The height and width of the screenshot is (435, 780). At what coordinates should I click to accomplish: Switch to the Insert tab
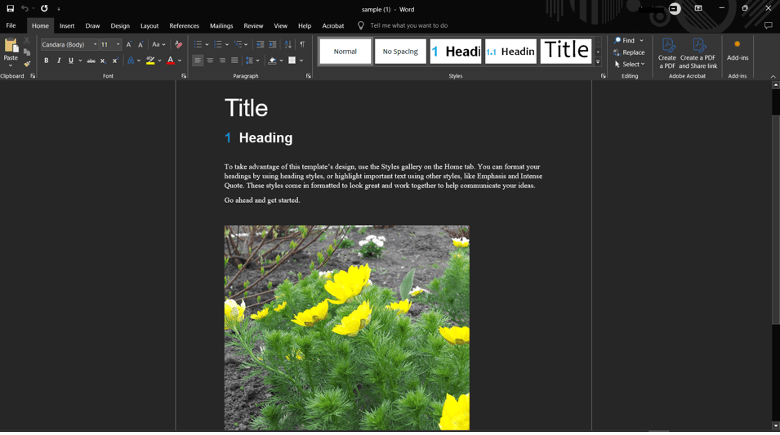pos(67,26)
